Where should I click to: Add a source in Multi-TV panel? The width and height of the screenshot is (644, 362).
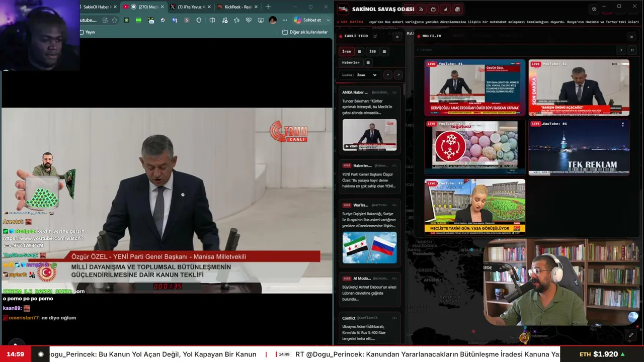(x=621, y=50)
